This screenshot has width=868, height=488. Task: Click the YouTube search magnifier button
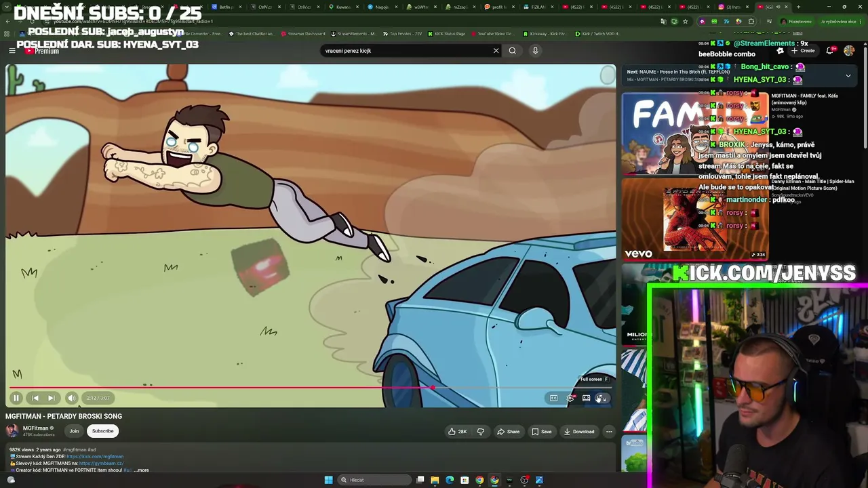tap(513, 51)
